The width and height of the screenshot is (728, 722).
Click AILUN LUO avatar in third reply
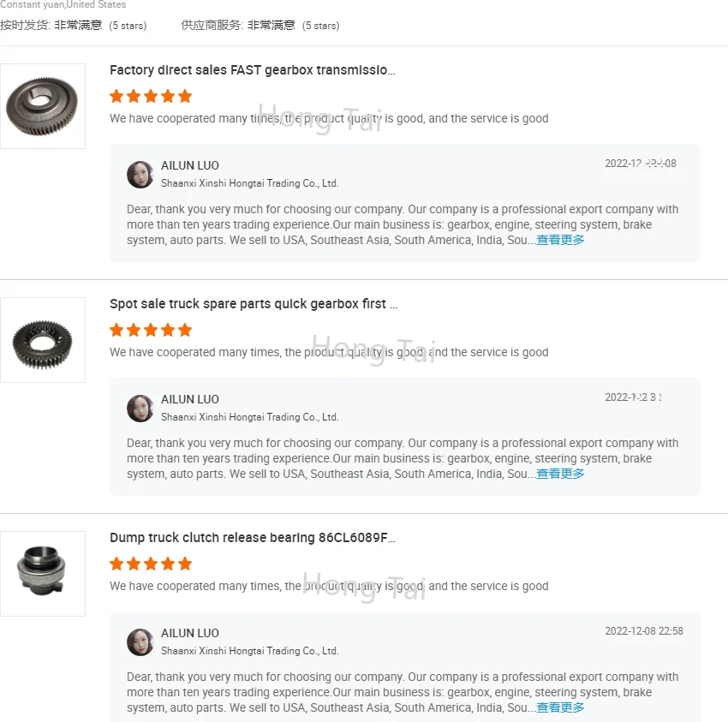(140, 641)
